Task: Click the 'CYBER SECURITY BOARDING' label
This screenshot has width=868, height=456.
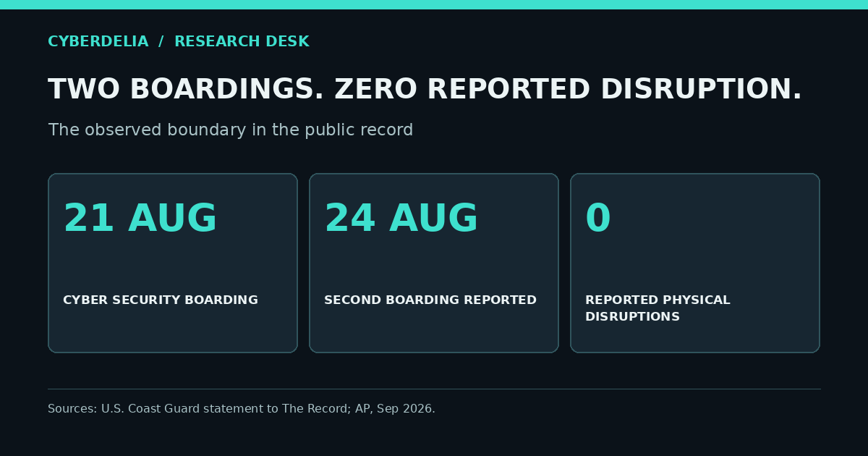Action: (x=161, y=300)
